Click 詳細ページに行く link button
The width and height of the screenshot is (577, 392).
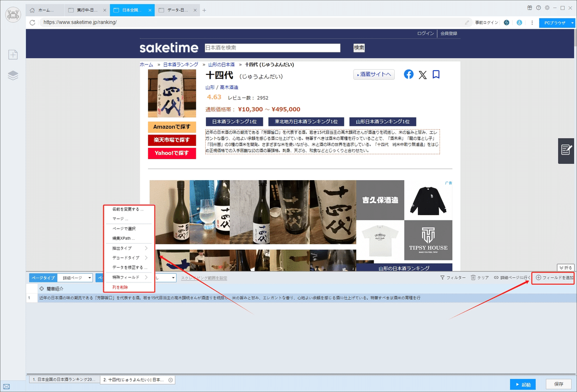(x=512, y=278)
